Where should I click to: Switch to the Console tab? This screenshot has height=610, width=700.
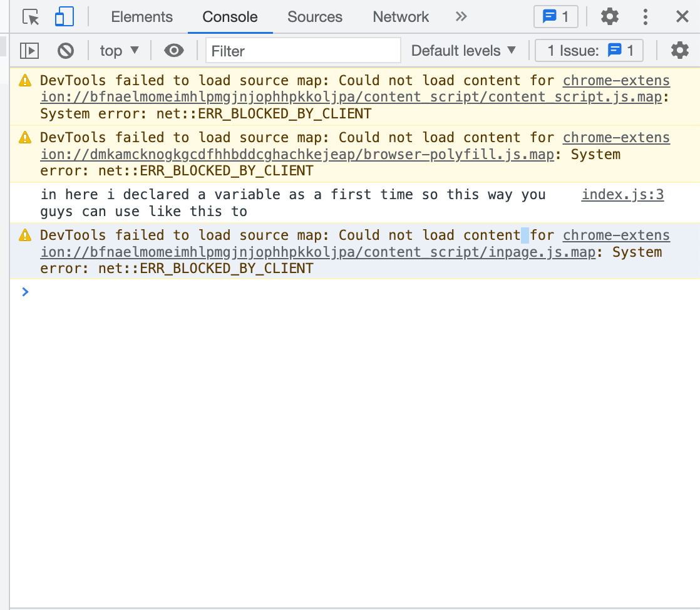coord(230,16)
